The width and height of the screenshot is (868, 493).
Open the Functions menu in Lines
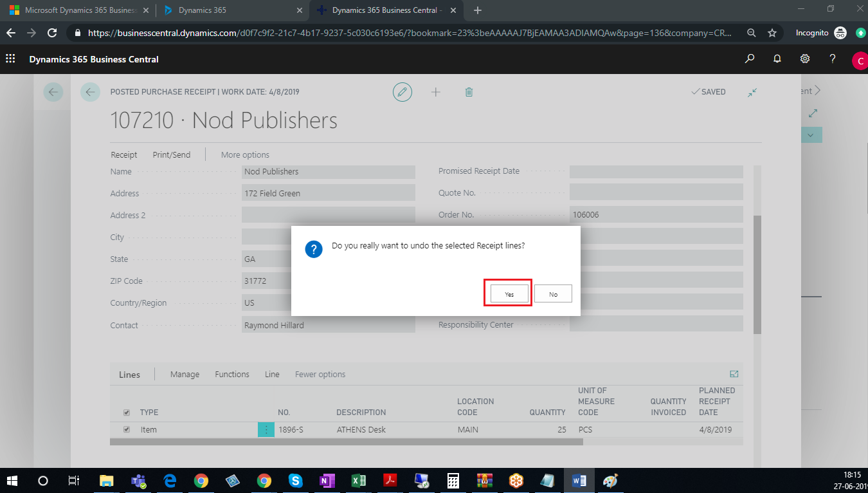click(x=232, y=374)
